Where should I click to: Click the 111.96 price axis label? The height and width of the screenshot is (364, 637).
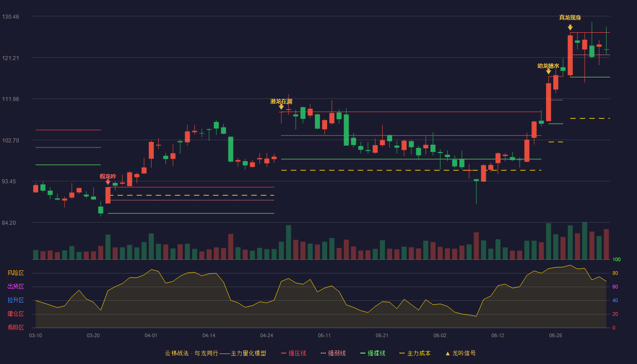point(10,99)
